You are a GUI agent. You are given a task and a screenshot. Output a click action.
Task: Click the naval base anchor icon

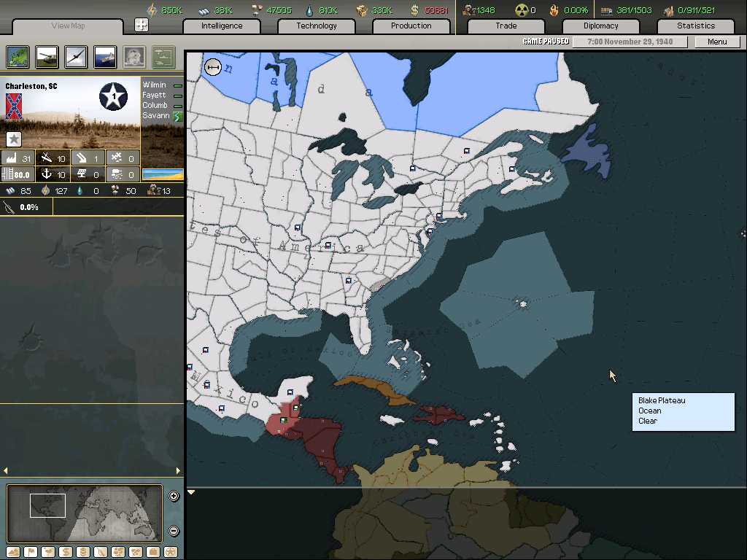[46, 174]
